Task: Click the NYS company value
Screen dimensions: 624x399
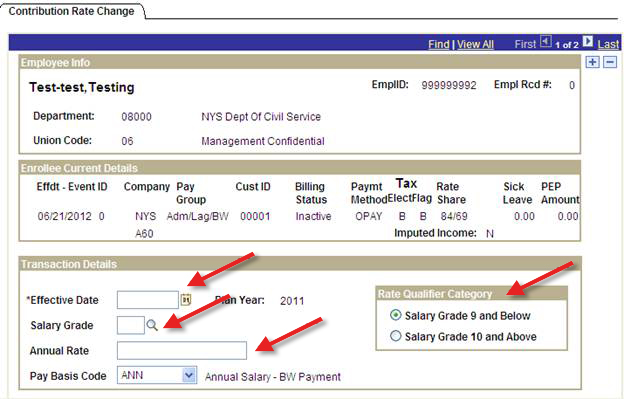Action: pyautogui.click(x=145, y=216)
